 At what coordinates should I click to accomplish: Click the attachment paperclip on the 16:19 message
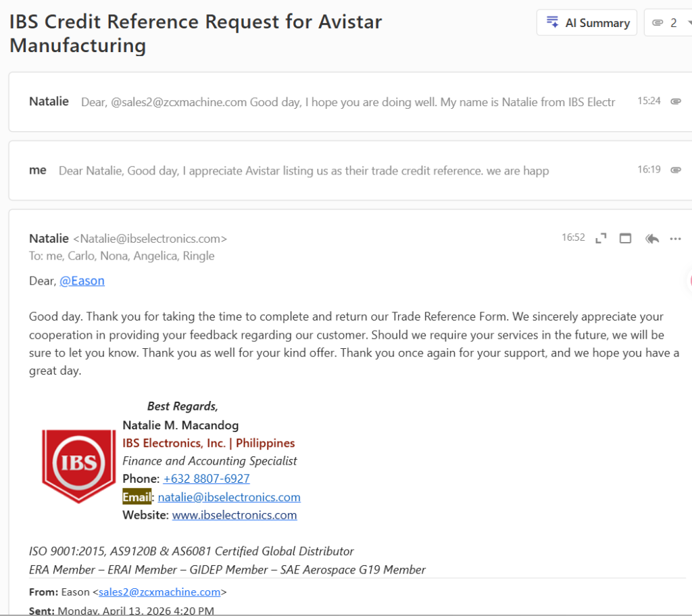point(675,170)
